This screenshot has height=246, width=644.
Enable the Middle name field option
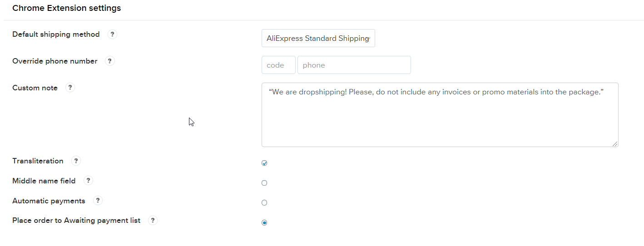264,183
